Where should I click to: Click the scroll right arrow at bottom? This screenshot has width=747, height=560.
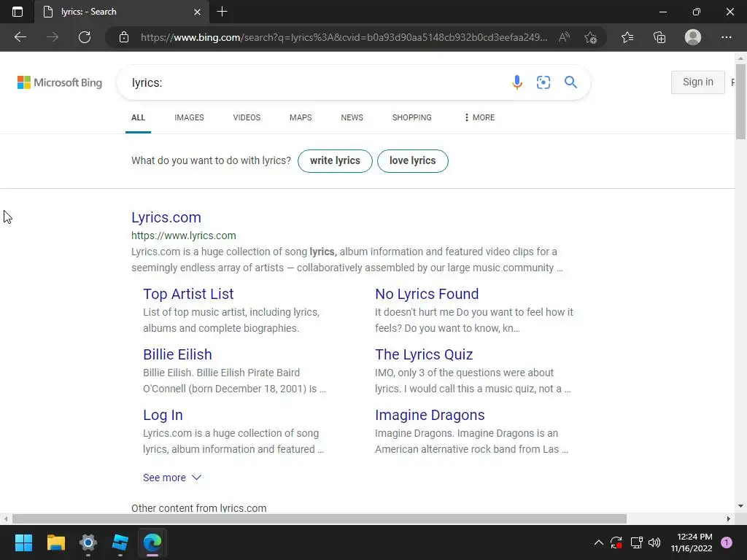point(729,518)
